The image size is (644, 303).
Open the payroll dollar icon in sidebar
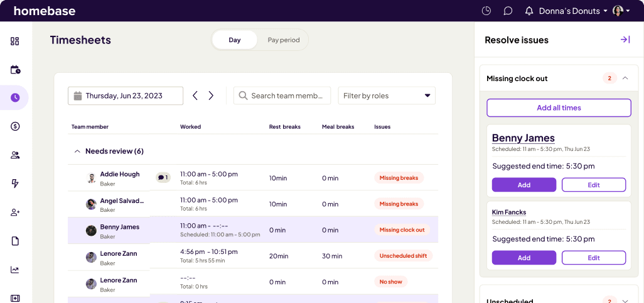pyautogui.click(x=15, y=126)
